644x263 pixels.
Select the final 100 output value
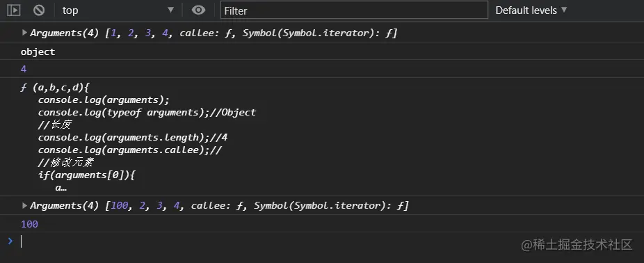click(29, 224)
